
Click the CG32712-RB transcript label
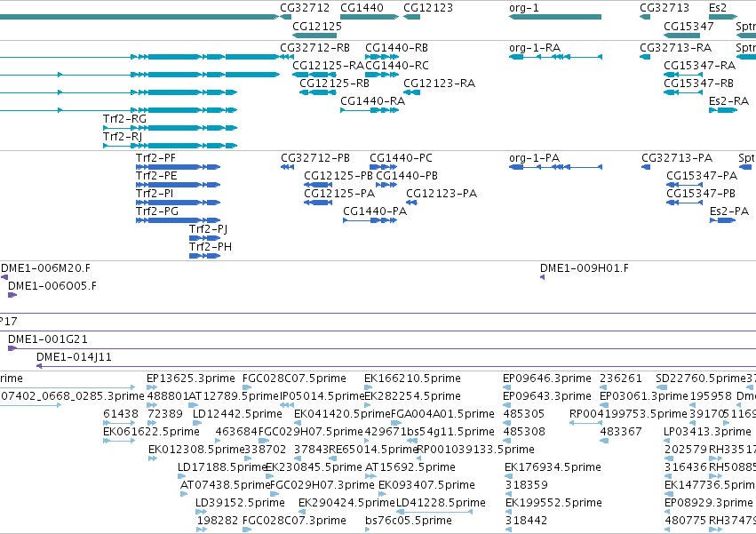314,48
